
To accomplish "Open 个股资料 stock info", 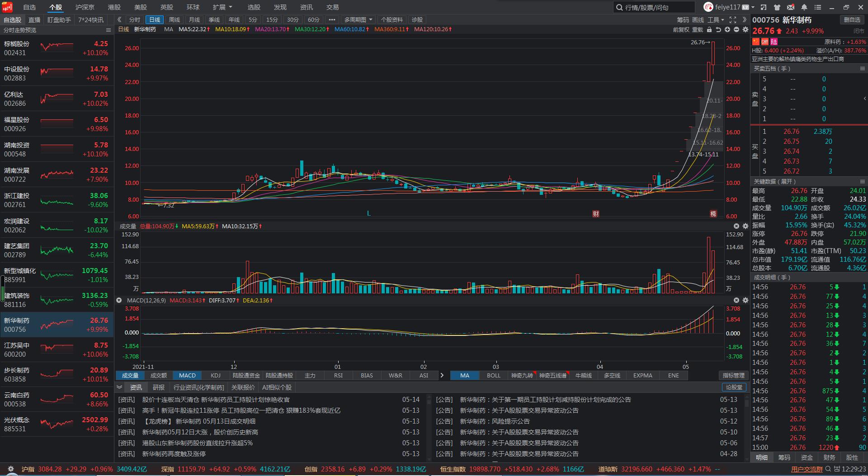I will (x=392, y=19).
